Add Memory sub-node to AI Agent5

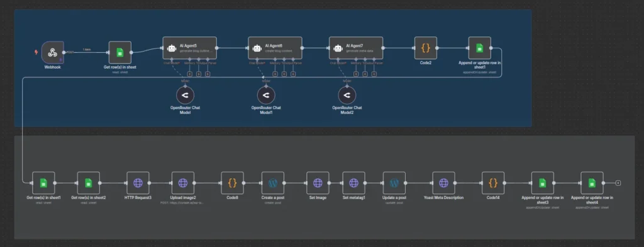pos(190,74)
